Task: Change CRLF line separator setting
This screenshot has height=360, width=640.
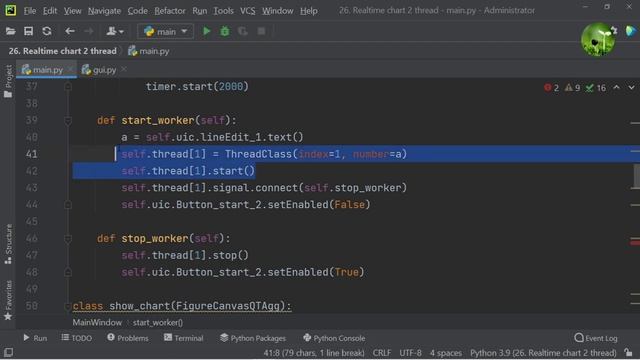Action: pyautogui.click(x=382, y=353)
